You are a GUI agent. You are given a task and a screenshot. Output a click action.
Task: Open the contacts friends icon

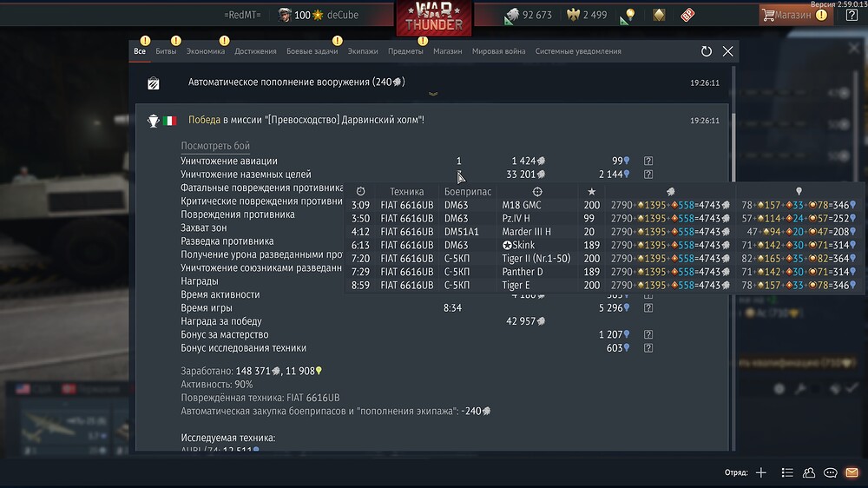pyautogui.click(x=809, y=472)
